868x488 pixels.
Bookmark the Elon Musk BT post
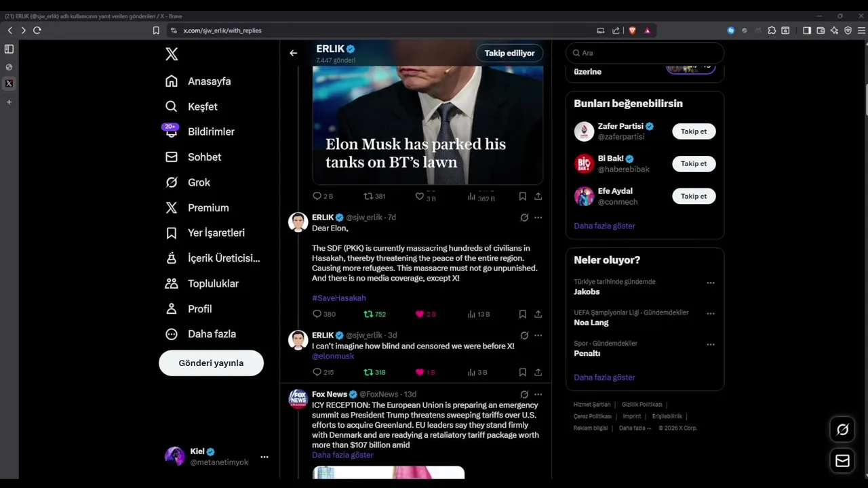(x=523, y=196)
